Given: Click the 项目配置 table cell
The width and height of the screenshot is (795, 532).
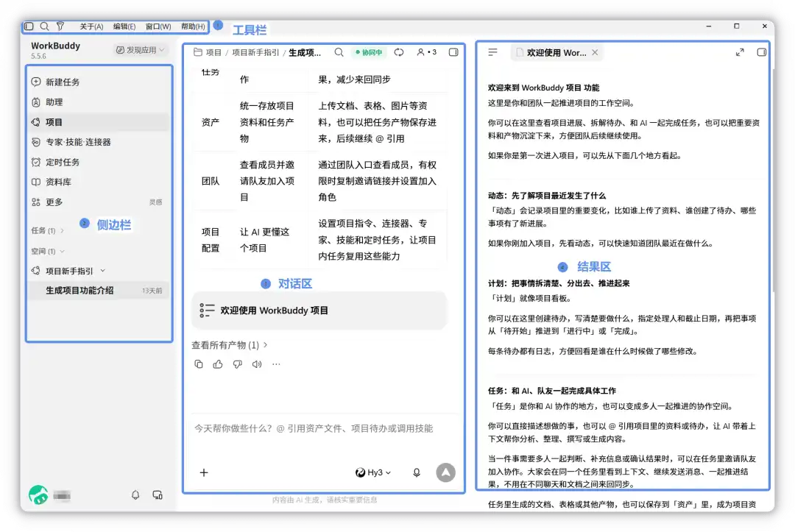Looking at the screenshot, I should (211, 240).
